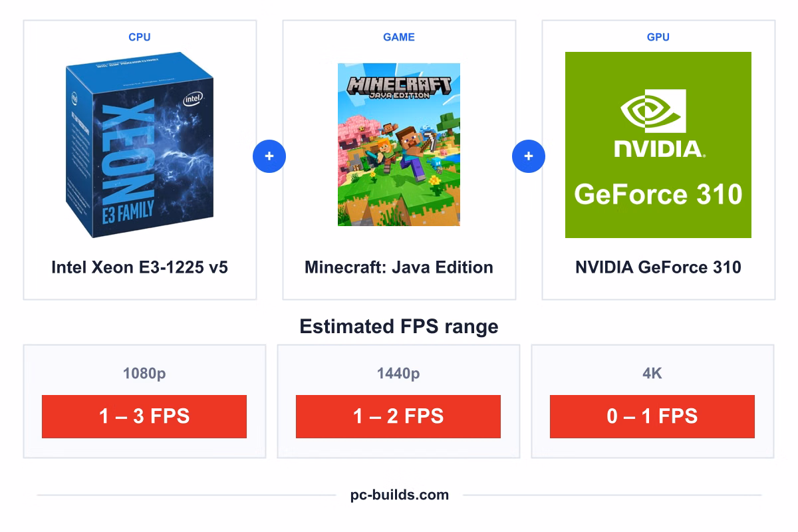
Task: Click the Intel logo on the Xeon box
Action: [193, 100]
